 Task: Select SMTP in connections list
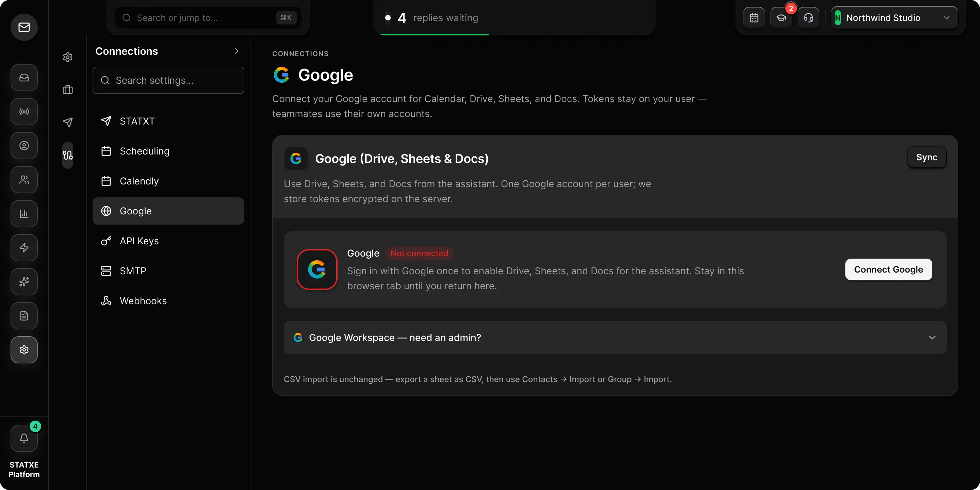pyautogui.click(x=168, y=271)
